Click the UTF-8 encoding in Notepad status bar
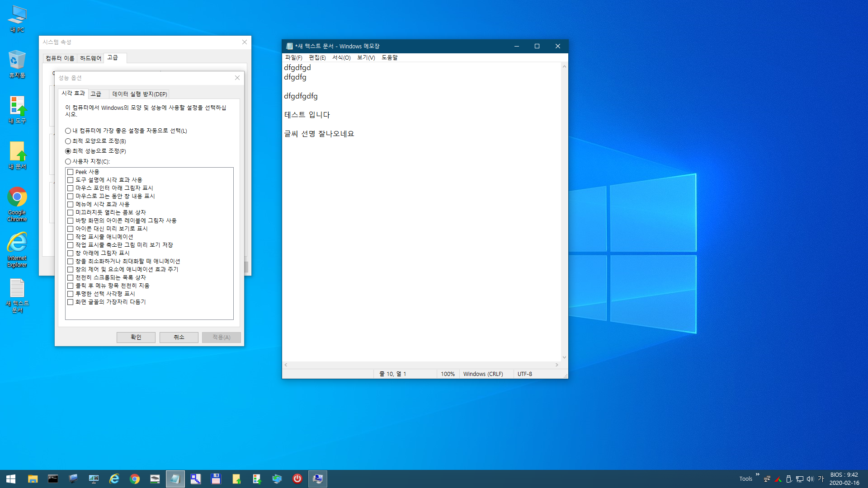868x488 pixels. click(x=524, y=374)
